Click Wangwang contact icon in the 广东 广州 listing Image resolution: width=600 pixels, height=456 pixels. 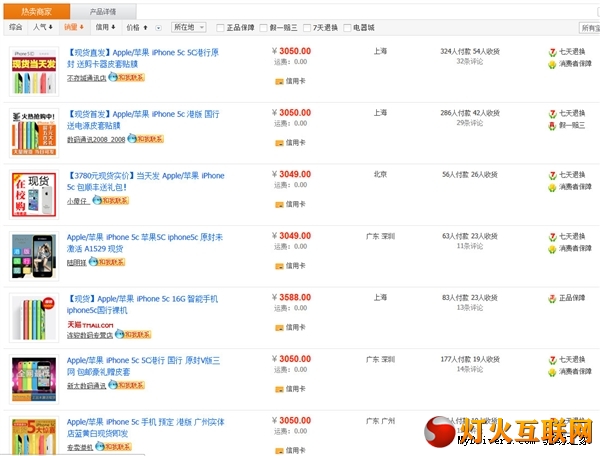pos(113,446)
